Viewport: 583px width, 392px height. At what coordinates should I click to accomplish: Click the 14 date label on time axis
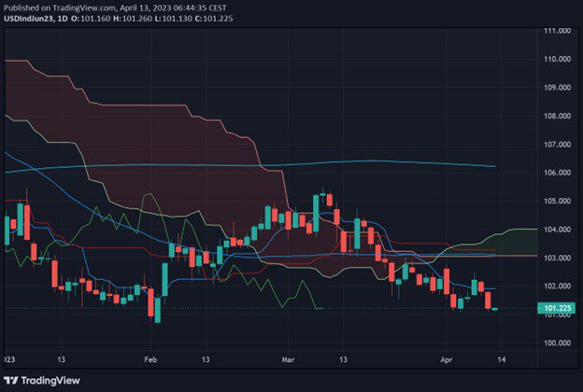(x=501, y=359)
